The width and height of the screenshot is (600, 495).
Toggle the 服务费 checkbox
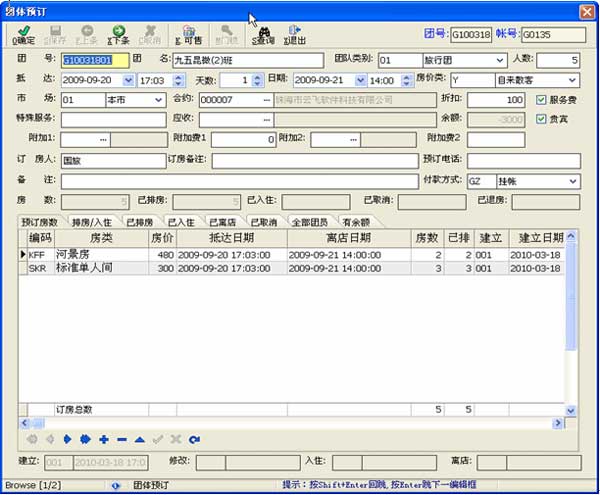(x=541, y=100)
